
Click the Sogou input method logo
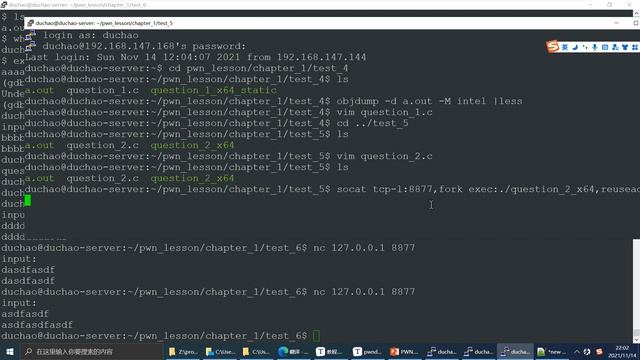pos(552,47)
